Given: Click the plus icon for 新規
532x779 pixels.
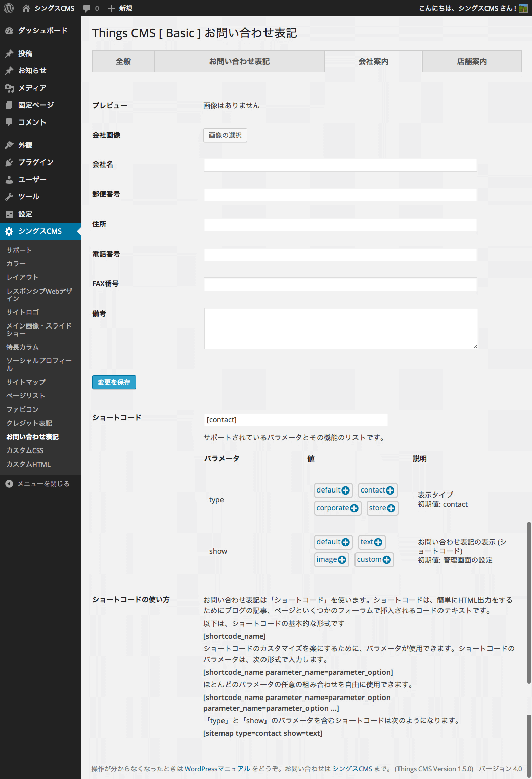Looking at the screenshot, I should point(112,8).
